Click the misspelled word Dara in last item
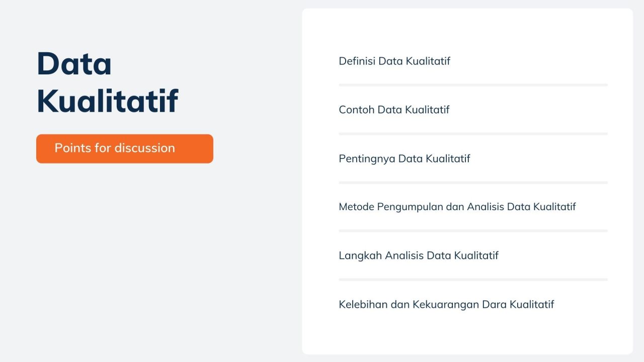Viewport: 644px width, 362px height. coord(494,304)
